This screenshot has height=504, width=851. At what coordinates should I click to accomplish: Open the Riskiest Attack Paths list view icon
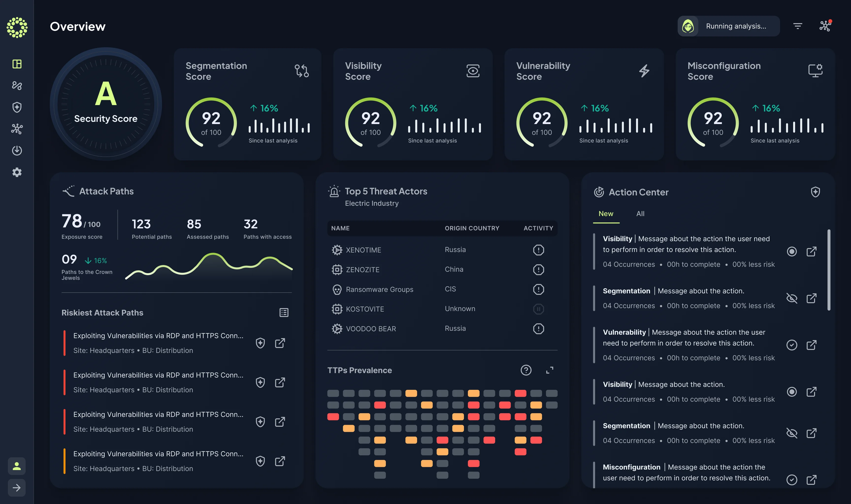(284, 313)
